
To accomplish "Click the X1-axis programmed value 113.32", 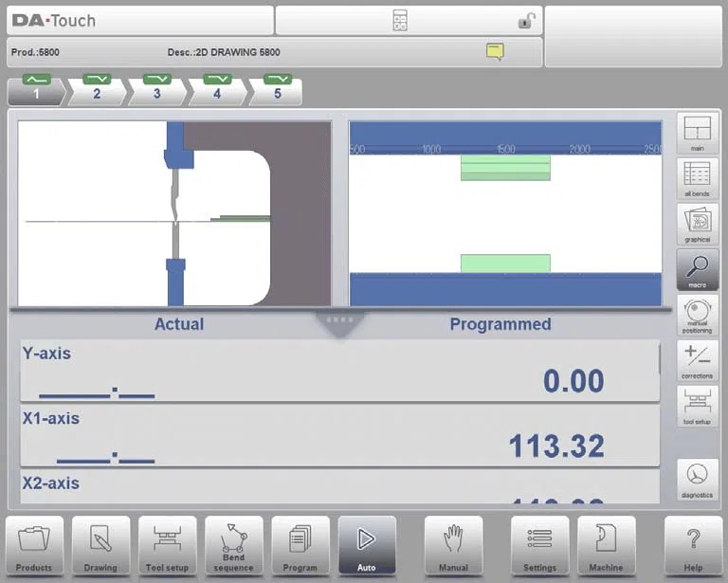I will [556, 446].
